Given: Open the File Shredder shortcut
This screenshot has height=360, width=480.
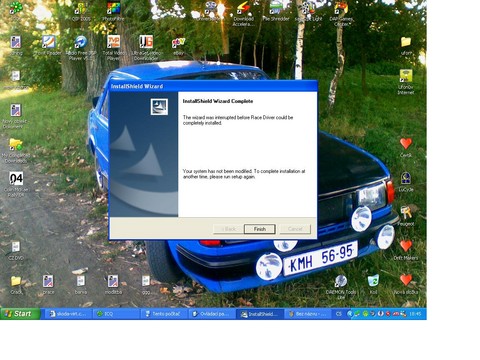Looking at the screenshot, I should coord(276,12).
